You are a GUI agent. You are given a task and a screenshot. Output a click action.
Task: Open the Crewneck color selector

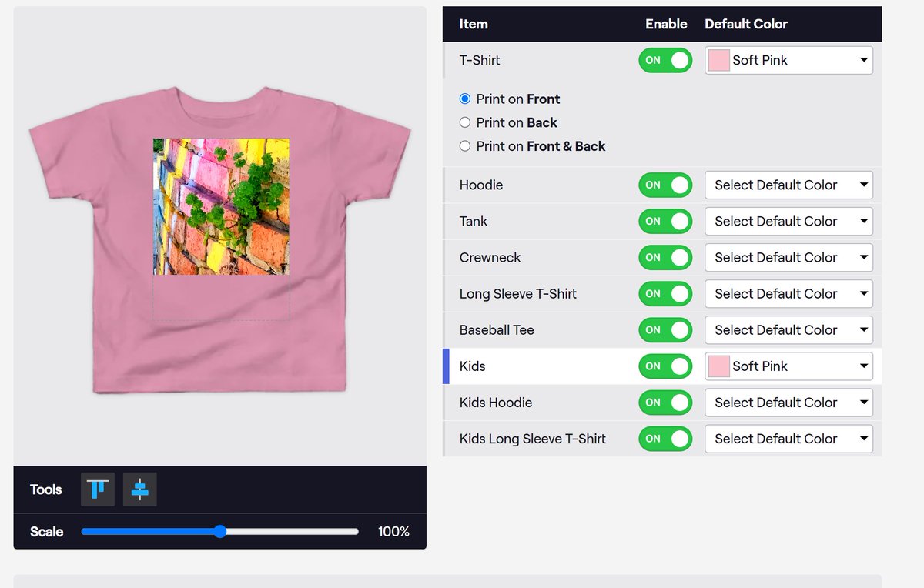[788, 257]
